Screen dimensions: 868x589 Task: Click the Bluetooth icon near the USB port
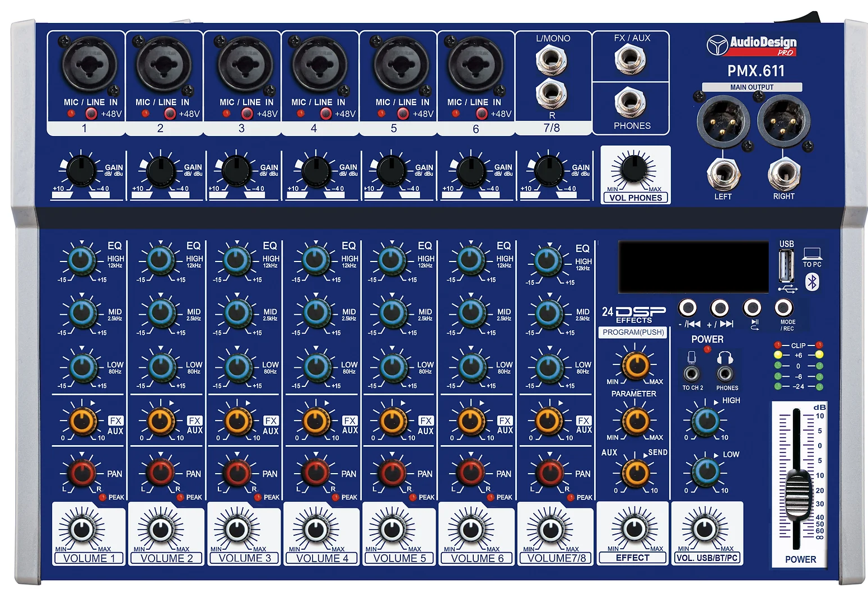[812, 282]
